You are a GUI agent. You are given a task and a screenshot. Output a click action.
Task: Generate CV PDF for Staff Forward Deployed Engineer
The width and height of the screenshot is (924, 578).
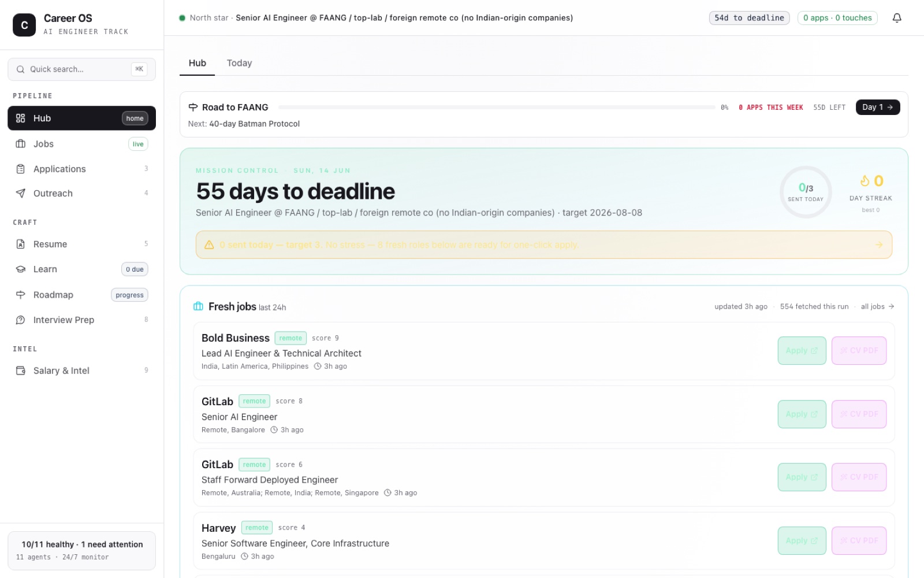859,477
